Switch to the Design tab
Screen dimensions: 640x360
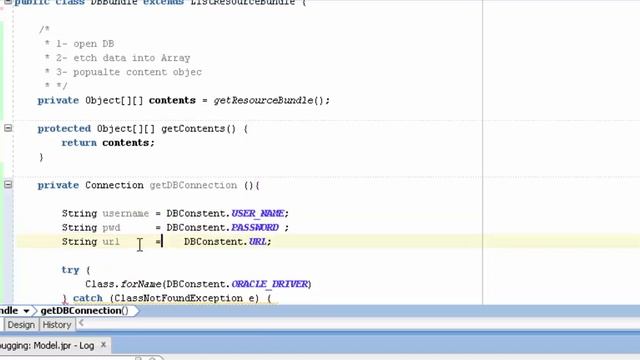[21, 325]
